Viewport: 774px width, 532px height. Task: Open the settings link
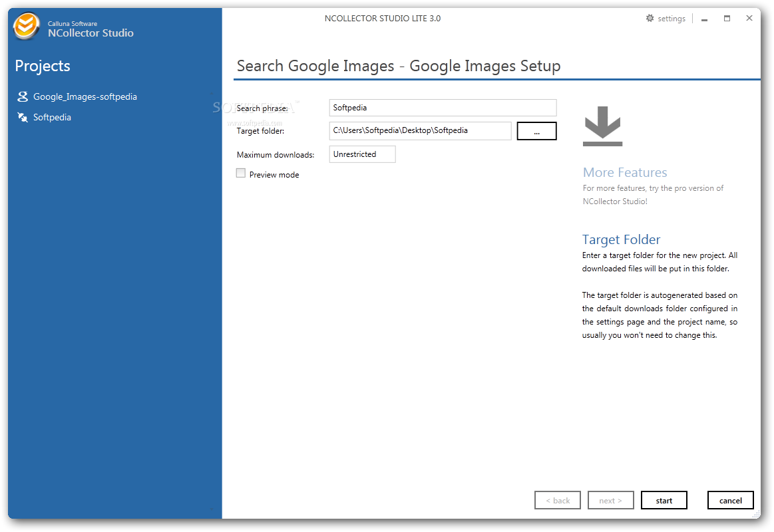point(672,19)
